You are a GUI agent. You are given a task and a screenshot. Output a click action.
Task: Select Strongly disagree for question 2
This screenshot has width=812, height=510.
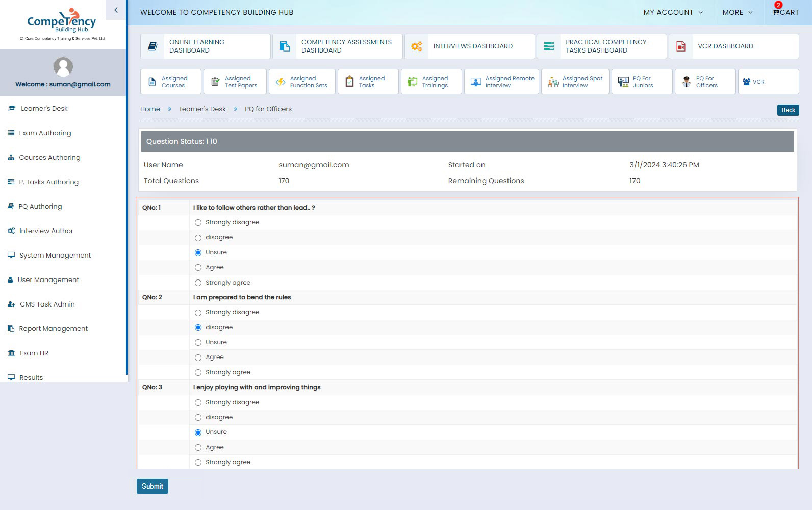[x=198, y=313]
